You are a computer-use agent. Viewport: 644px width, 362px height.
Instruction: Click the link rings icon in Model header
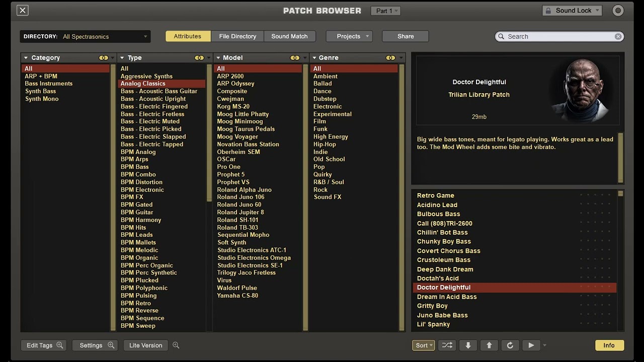pos(295,58)
